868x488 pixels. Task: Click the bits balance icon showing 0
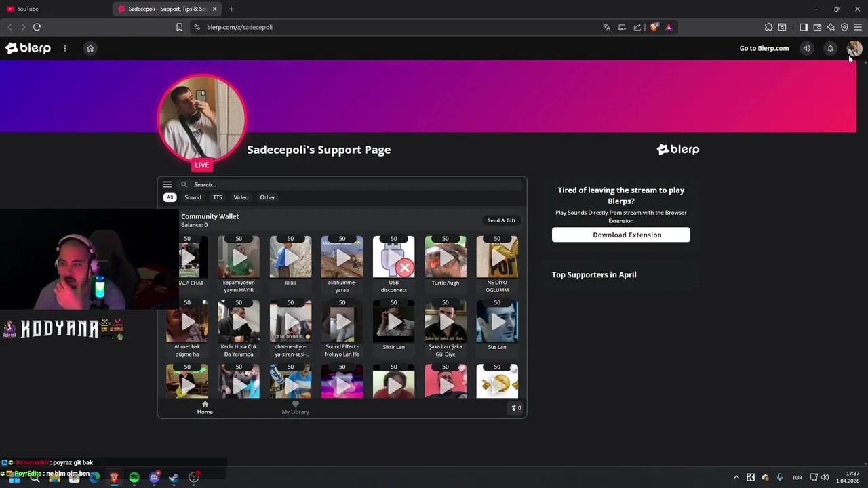pyautogui.click(x=516, y=408)
